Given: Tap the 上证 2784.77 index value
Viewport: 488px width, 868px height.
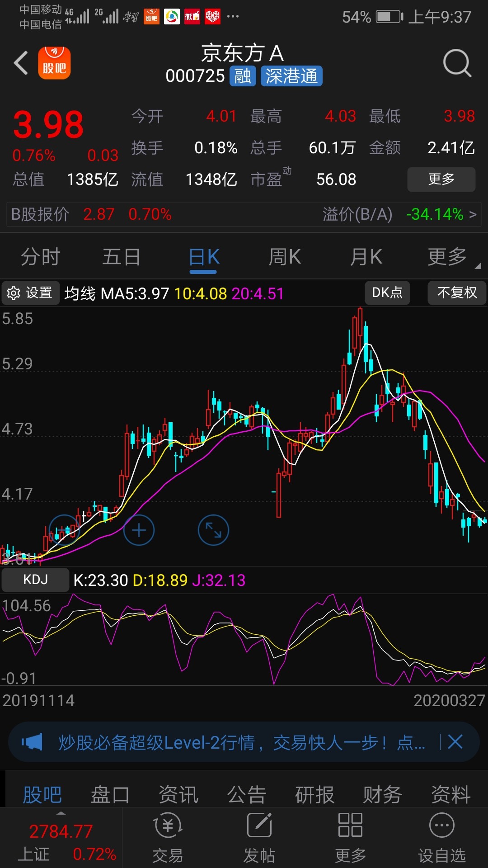Looking at the screenshot, I should point(61,831).
